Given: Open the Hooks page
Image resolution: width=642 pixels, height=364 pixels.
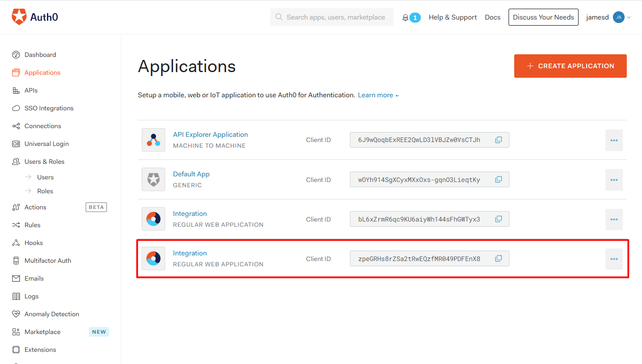Looking at the screenshot, I should tap(33, 243).
